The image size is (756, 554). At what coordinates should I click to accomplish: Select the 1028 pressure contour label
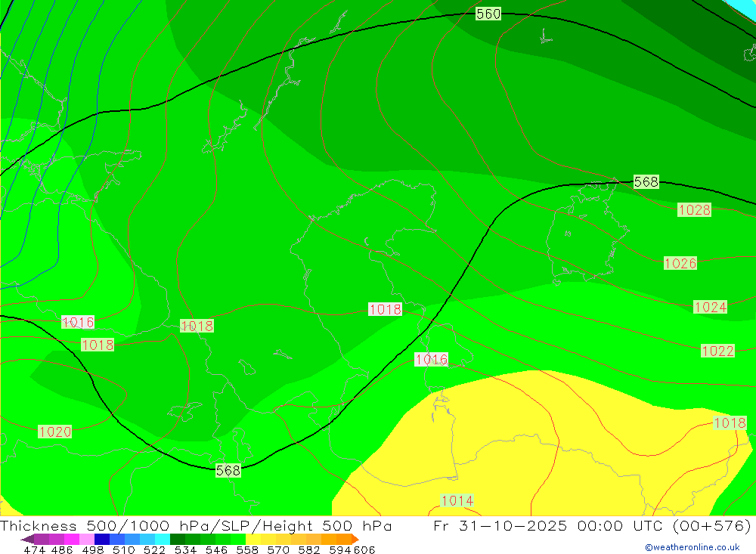pos(694,210)
